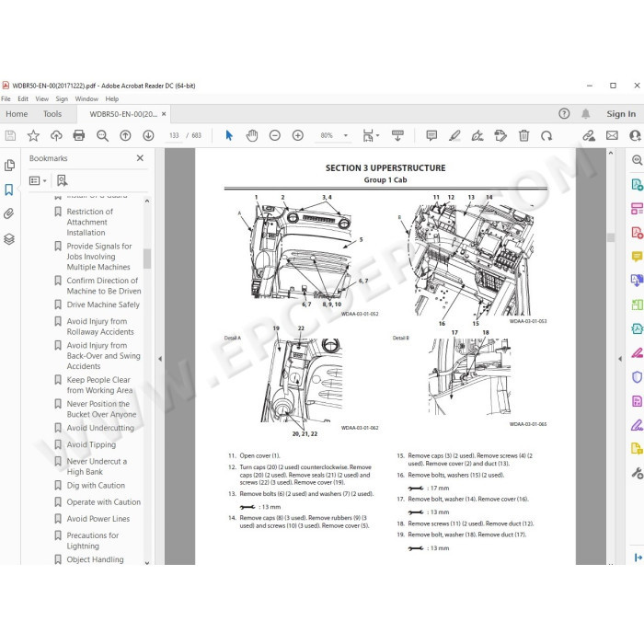Open bookmarks options dropdown menu
The width and height of the screenshot is (644, 644).
(38, 180)
